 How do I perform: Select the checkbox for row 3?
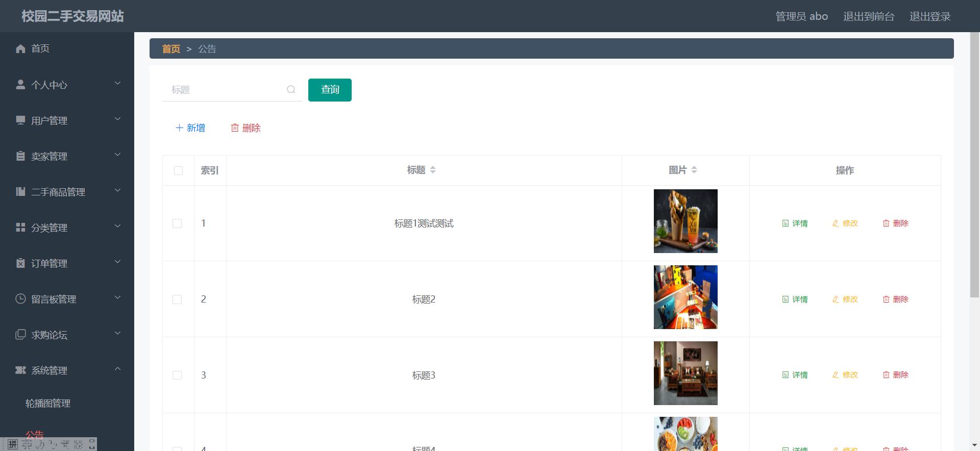177,375
